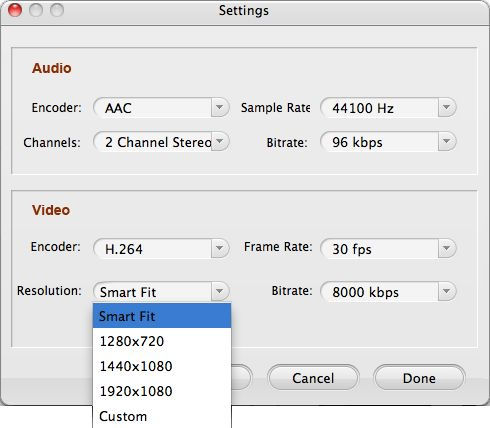Open the Audio Bitrate 96 kbps dropdown

pyautogui.click(x=388, y=142)
